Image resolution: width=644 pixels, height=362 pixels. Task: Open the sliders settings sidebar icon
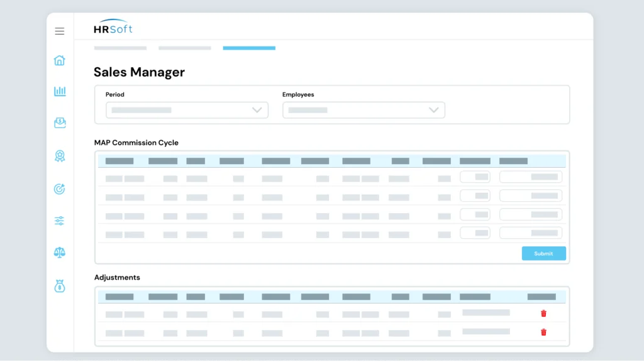[60, 221]
